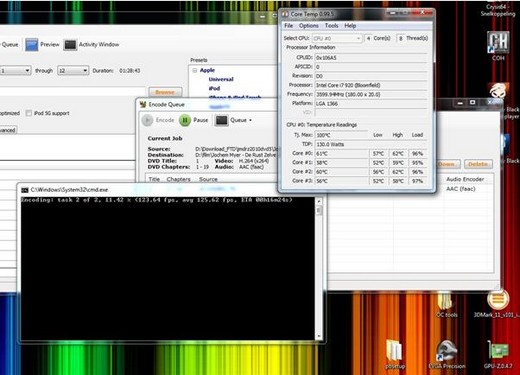Screen dimensions: 520x375
Task: Open the Options menu in Core Temp
Action: pos(308,26)
